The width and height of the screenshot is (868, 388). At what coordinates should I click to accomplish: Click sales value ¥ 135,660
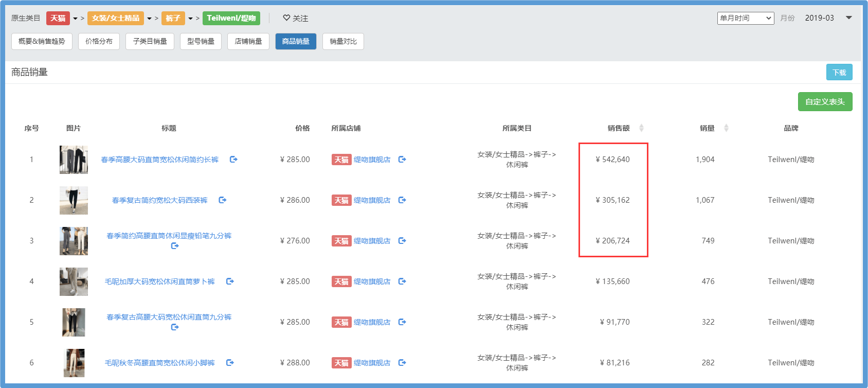tap(612, 281)
